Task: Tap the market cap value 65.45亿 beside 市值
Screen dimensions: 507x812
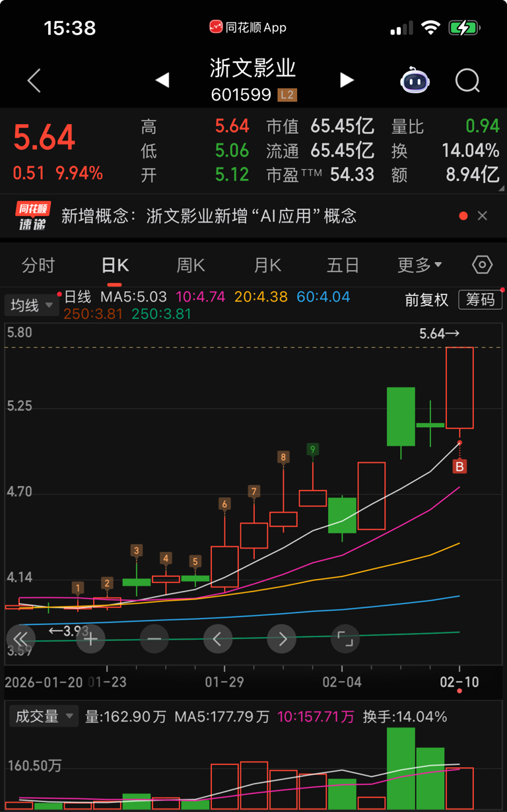Action: pos(342,126)
